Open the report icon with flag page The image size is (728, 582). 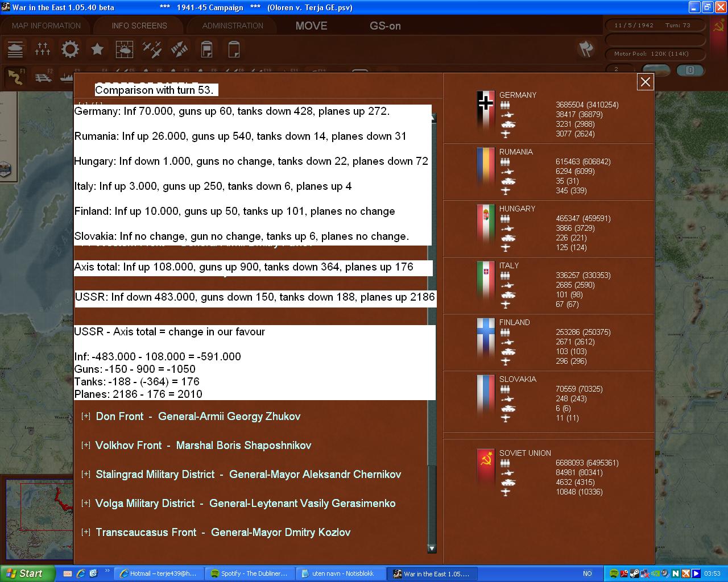pyautogui.click(x=206, y=49)
